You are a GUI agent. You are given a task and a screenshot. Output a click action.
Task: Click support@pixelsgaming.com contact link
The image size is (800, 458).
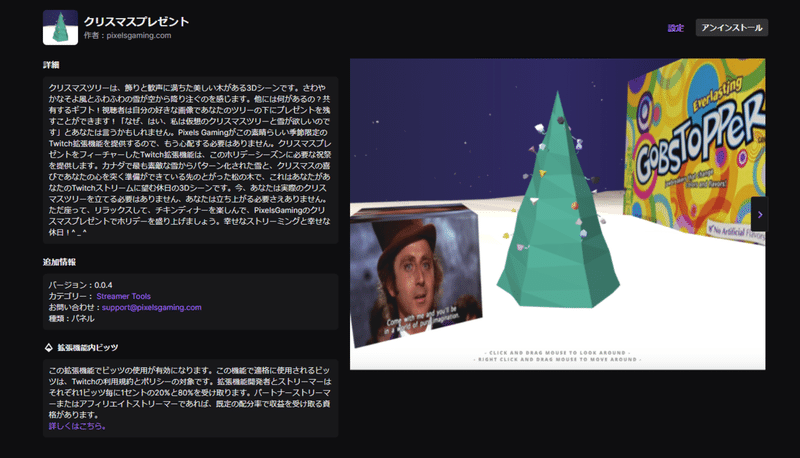coord(152,308)
